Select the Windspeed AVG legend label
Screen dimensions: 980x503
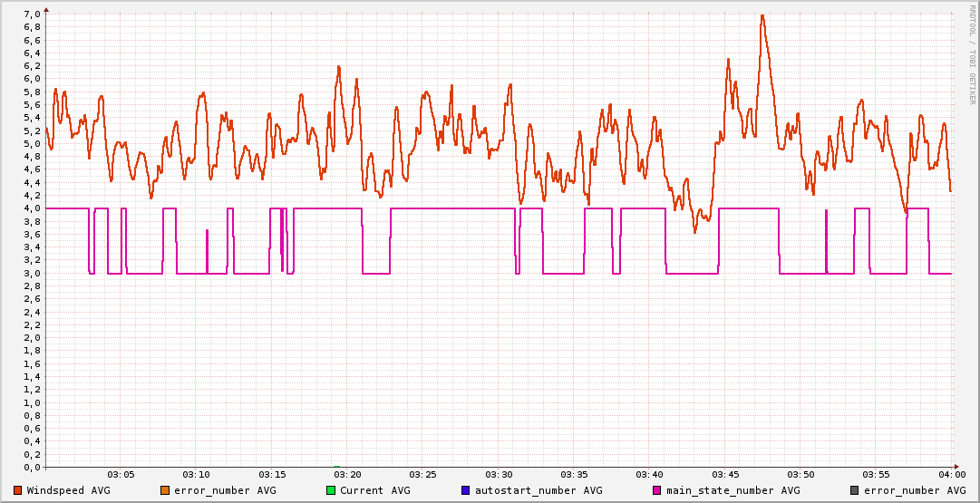tap(68, 490)
